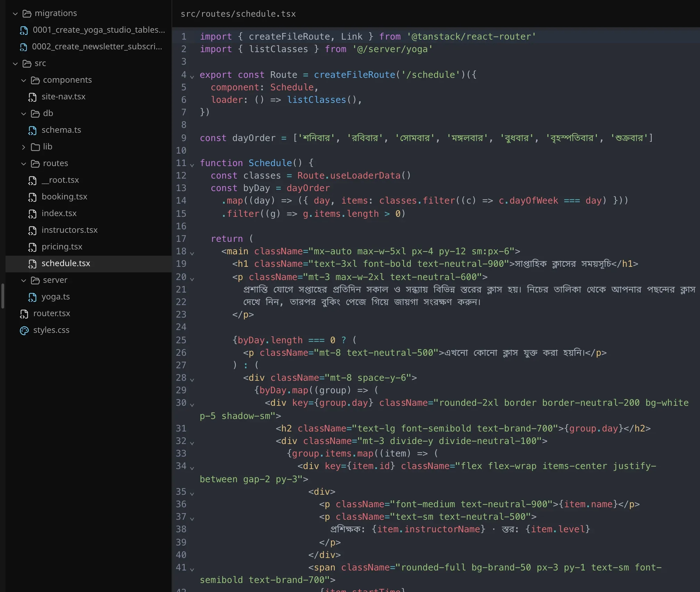Screen dimensions: 700x592
Task: Fold the span element at line 41
Action: [x=192, y=569]
